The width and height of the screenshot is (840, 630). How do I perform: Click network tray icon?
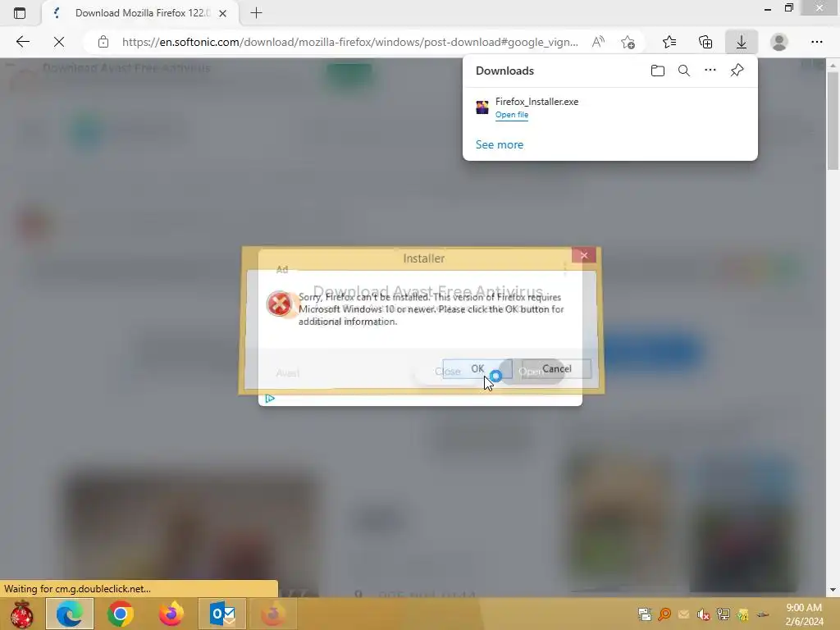[724, 614]
